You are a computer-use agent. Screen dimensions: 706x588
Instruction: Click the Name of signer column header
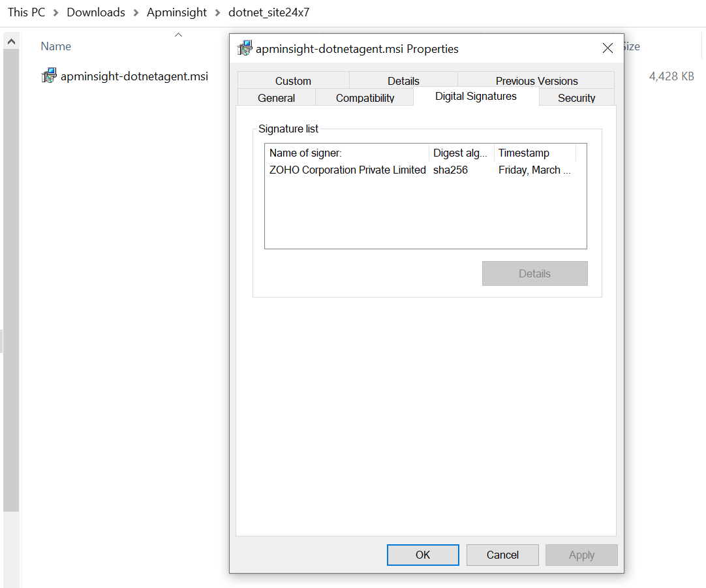(347, 153)
